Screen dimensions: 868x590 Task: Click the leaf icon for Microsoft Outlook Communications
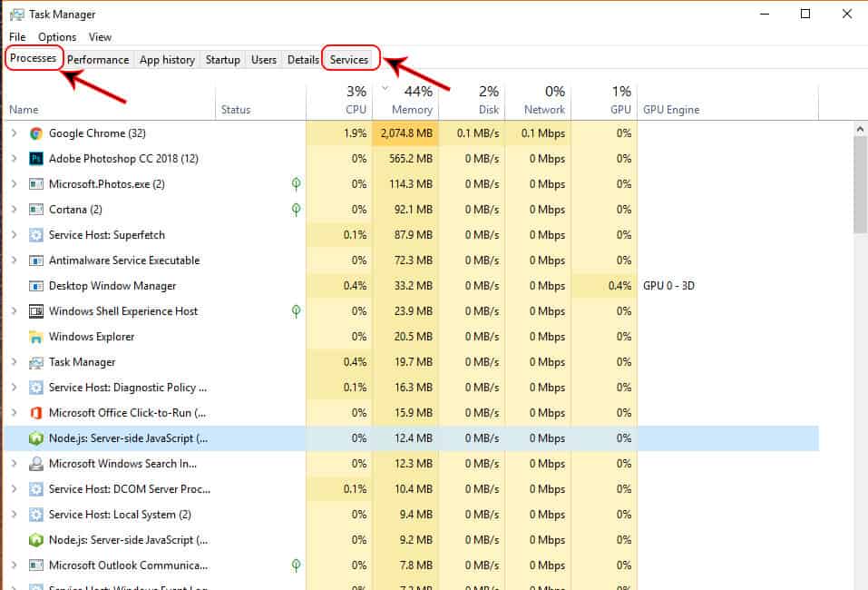click(x=297, y=565)
